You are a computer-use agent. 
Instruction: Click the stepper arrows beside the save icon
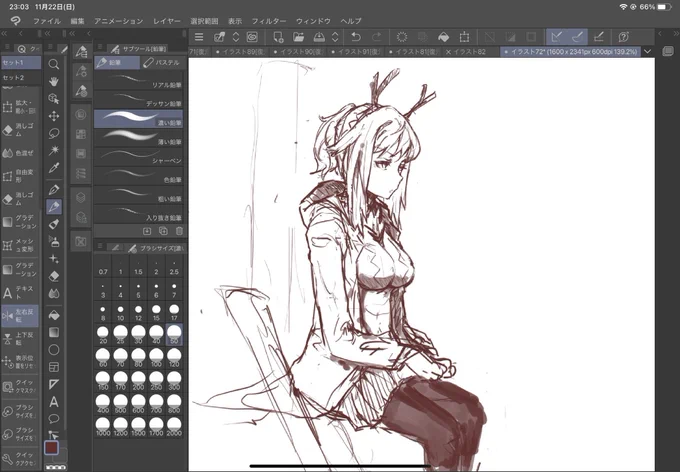(x=335, y=37)
